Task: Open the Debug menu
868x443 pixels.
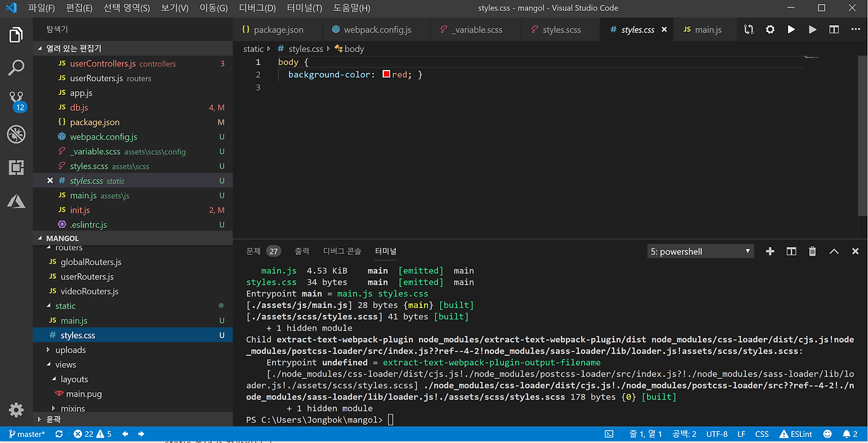Action: 258,8
